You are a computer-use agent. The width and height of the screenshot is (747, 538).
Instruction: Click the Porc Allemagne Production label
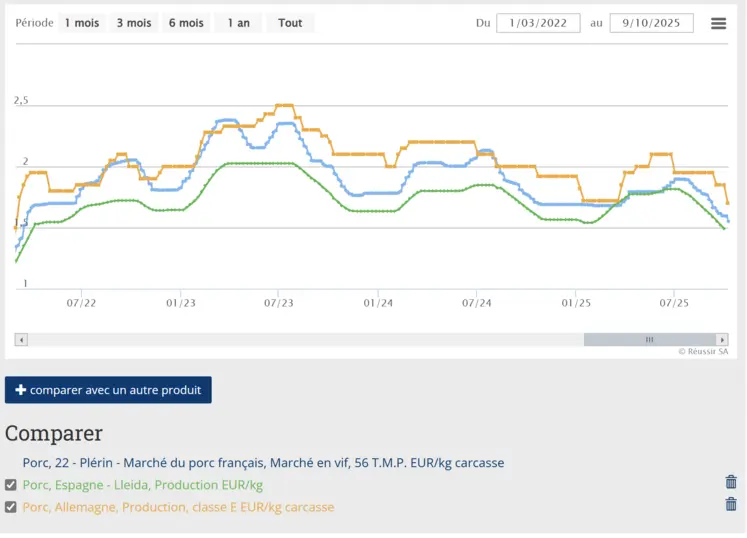pyautogui.click(x=178, y=507)
